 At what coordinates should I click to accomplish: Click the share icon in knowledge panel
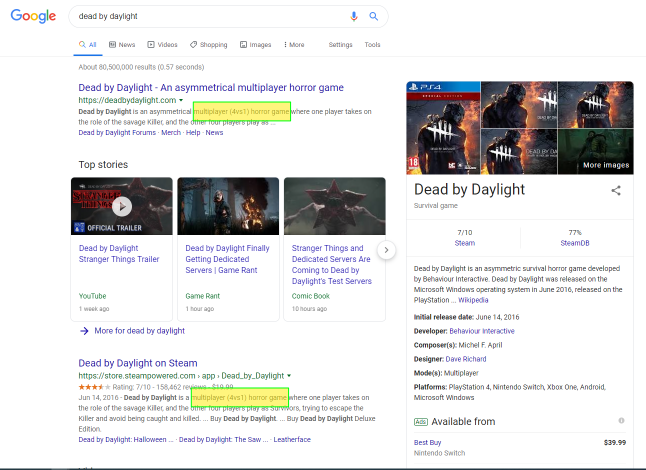pyautogui.click(x=616, y=190)
